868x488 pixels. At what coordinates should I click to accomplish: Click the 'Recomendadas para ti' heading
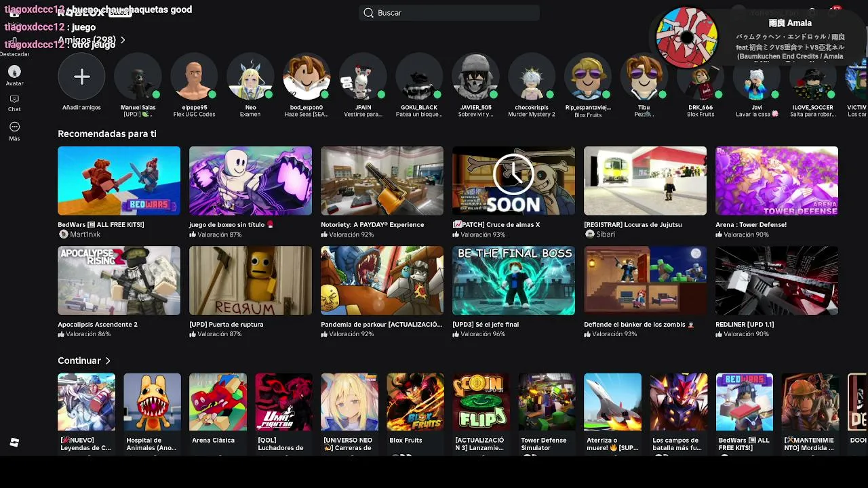(x=107, y=134)
